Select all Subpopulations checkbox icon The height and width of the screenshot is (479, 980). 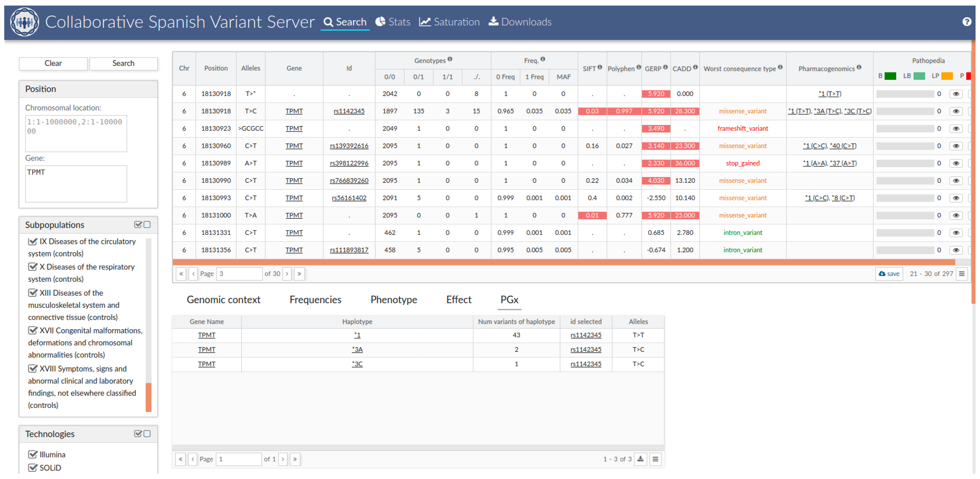pos(138,225)
